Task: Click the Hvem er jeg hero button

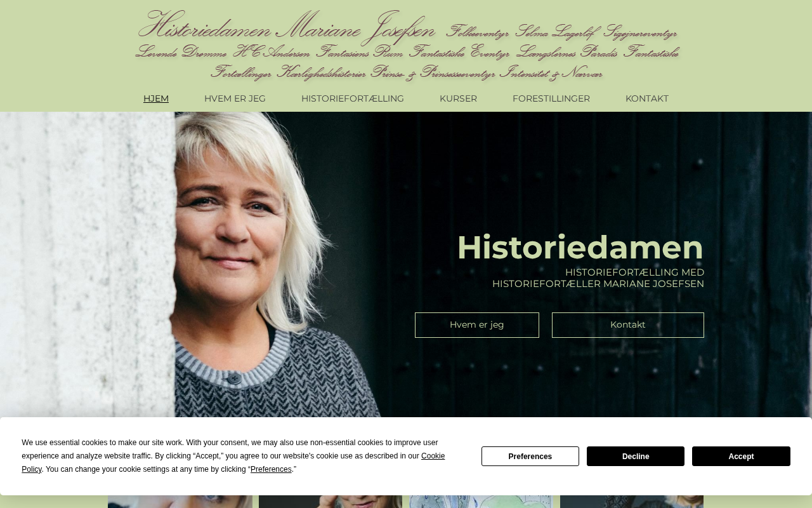Action: point(477,325)
